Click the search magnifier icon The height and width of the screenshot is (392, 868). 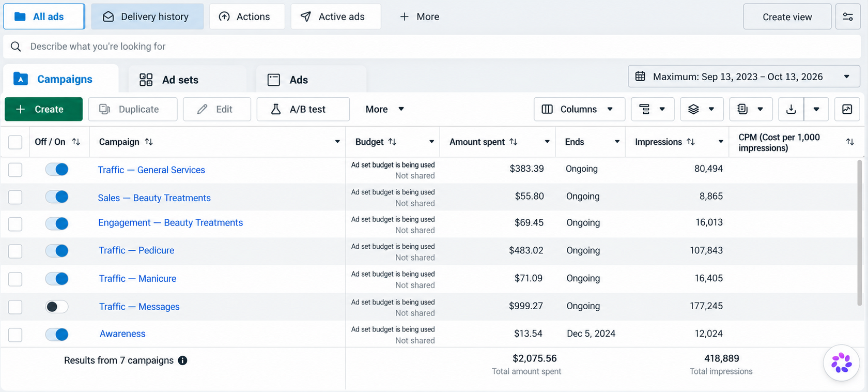(x=16, y=47)
